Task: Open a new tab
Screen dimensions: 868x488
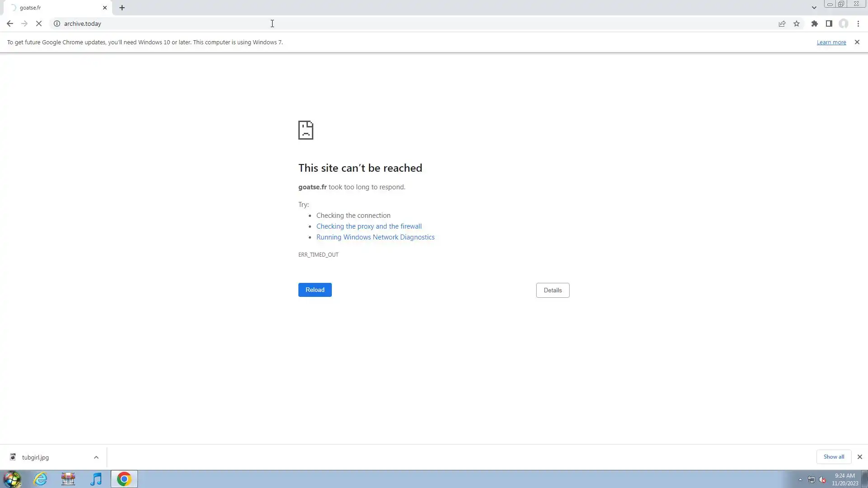Action: click(122, 8)
